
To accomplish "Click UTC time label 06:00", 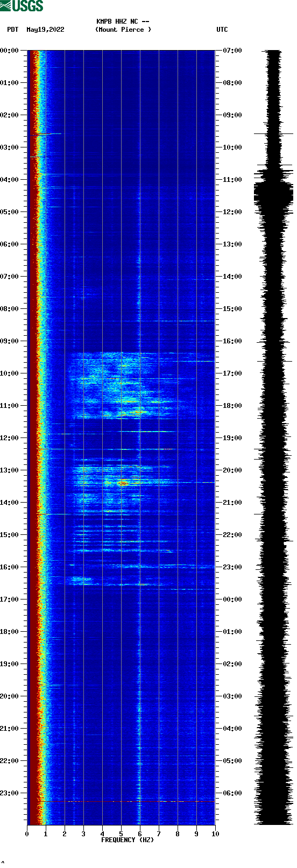I will (232, 793).
